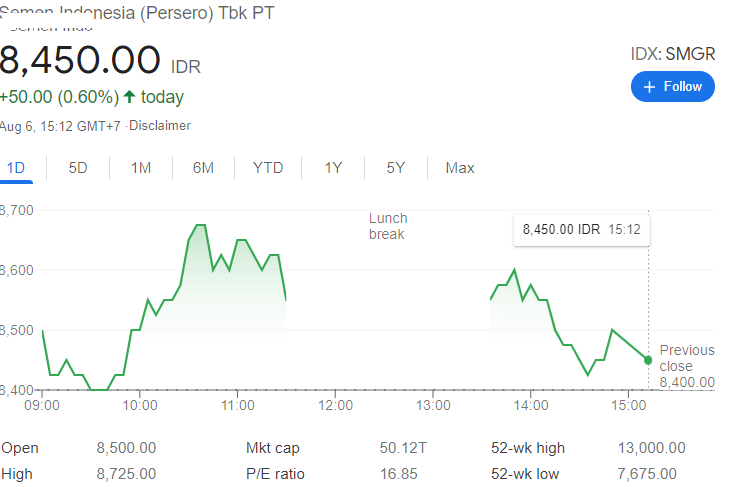Select the 1D time range tab

(16, 168)
